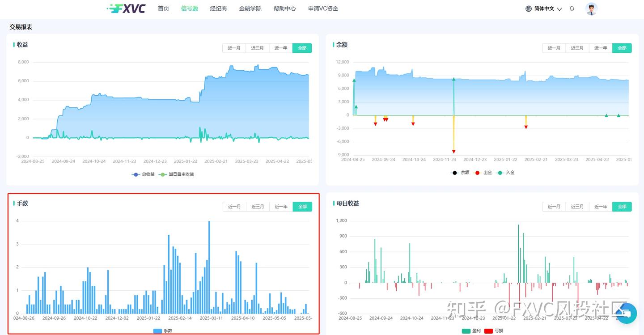The width and height of the screenshot is (644, 335).
Task: Select 近三月 in 余额 chart
Action: (x=577, y=48)
